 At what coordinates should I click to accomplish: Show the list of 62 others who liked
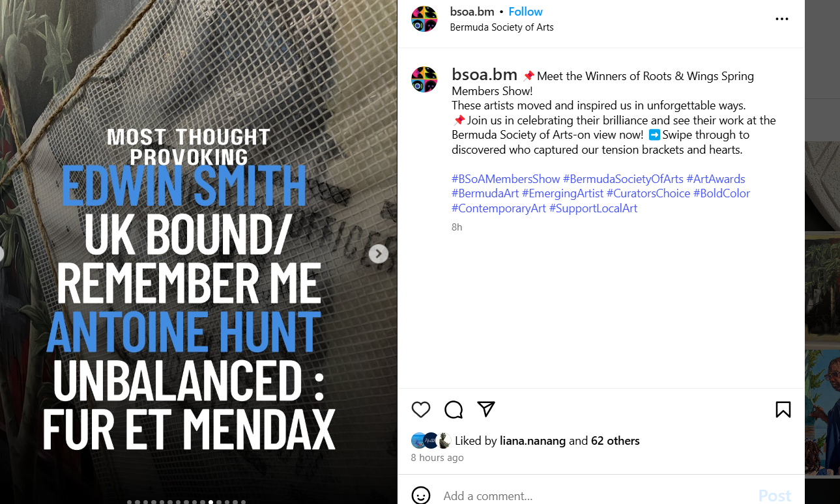tap(615, 441)
